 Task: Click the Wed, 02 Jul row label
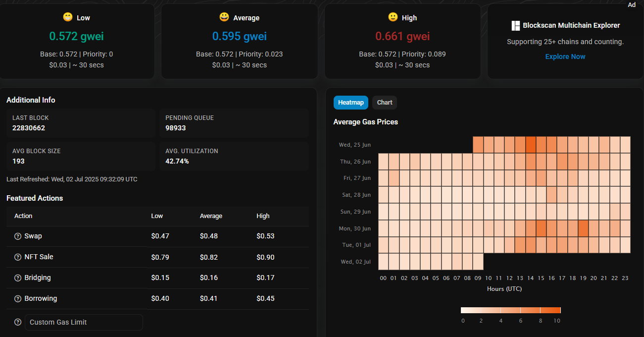355,262
